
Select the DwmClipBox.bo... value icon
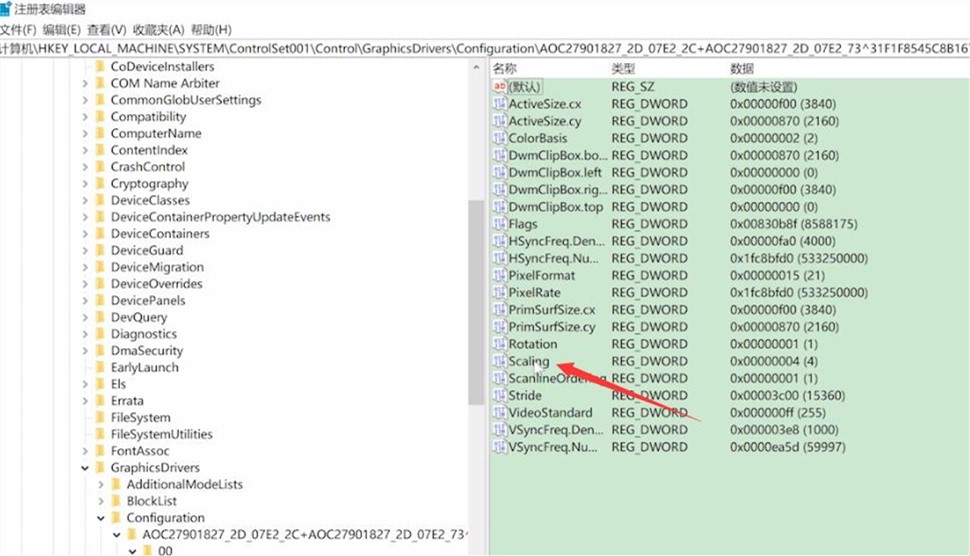tap(499, 155)
